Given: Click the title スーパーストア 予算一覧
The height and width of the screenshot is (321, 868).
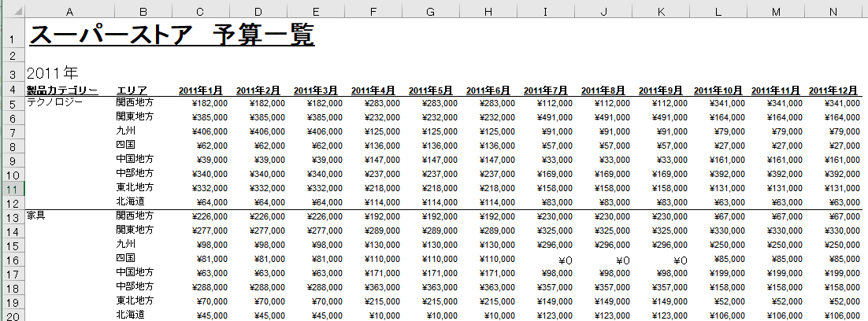Looking at the screenshot, I should point(172,35).
